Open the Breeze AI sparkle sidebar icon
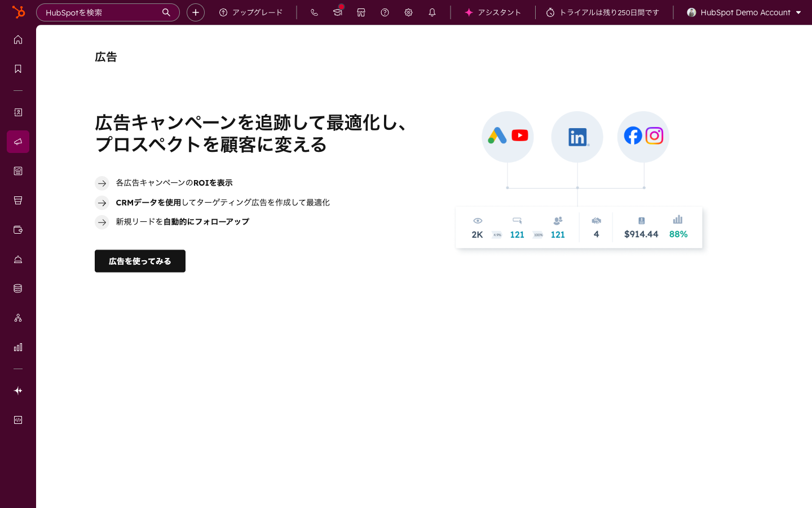Screen dimensions: 812x508 [x=18, y=391]
